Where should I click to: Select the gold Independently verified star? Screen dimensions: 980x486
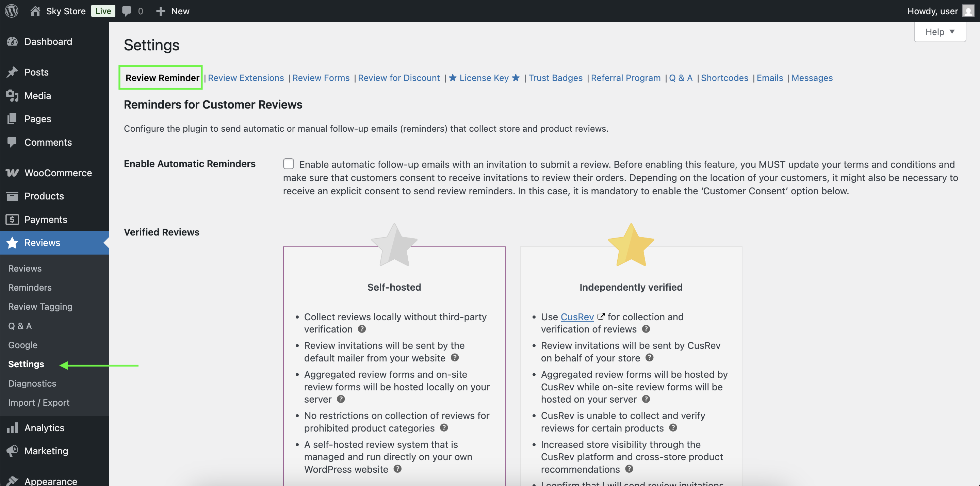point(631,245)
